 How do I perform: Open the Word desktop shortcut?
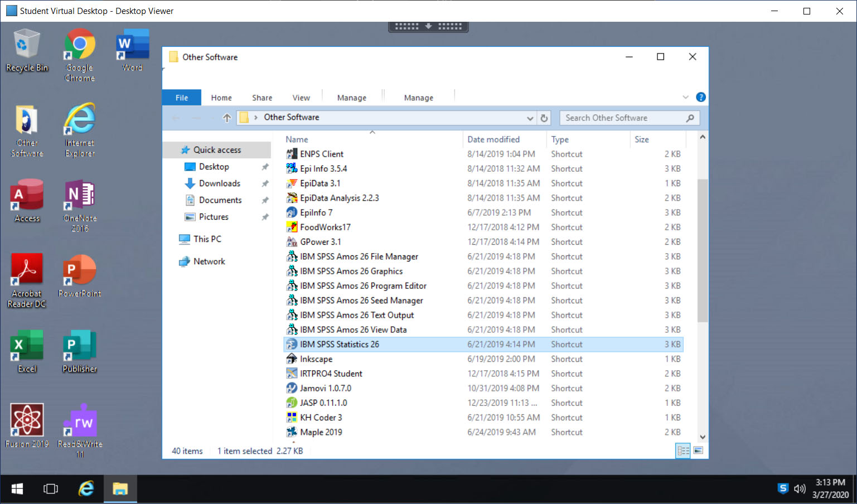[133, 51]
